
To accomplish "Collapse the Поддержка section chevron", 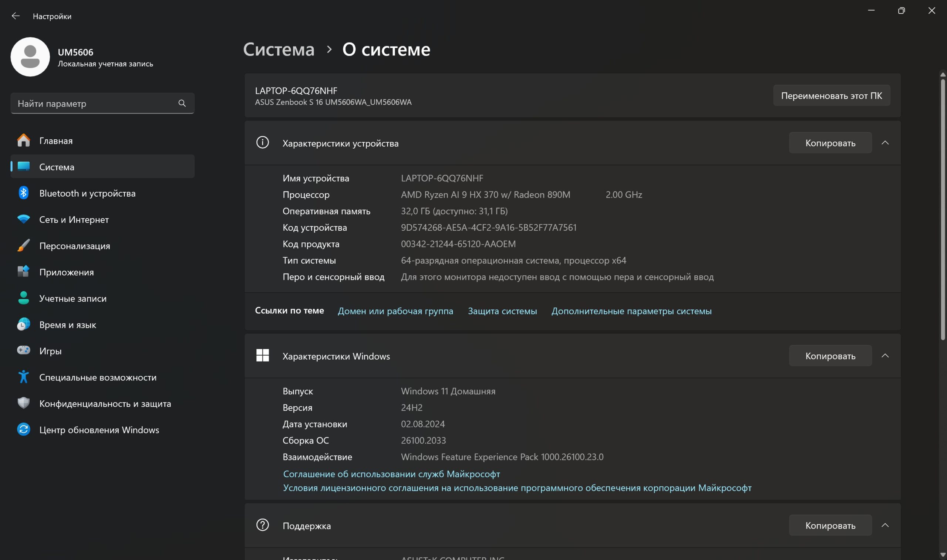I will (x=885, y=525).
